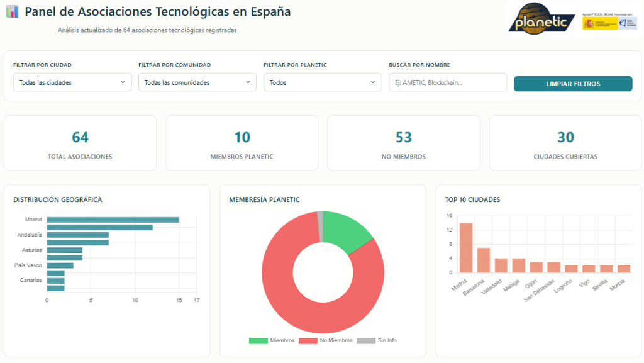Select the Miembros Planetic stat card

click(242, 143)
